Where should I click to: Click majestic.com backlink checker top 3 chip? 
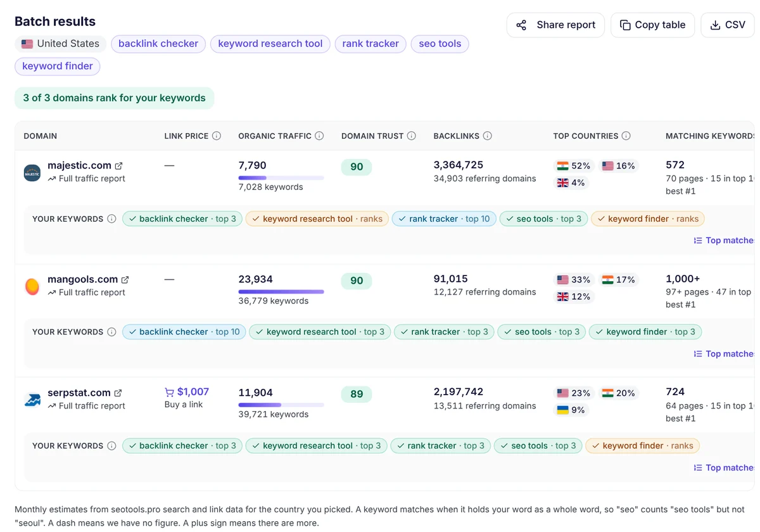[x=182, y=219]
